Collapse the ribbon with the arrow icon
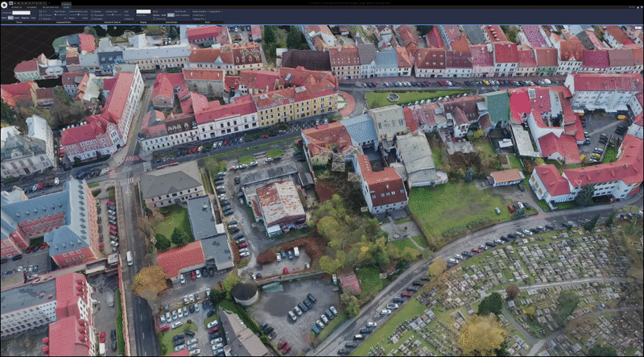The image size is (644, 357). (639, 9)
